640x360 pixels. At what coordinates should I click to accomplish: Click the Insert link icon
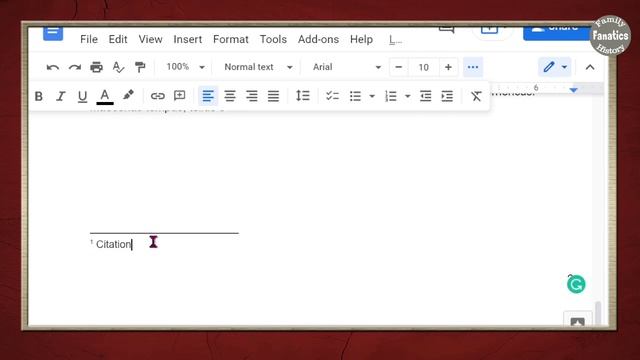coord(158,96)
